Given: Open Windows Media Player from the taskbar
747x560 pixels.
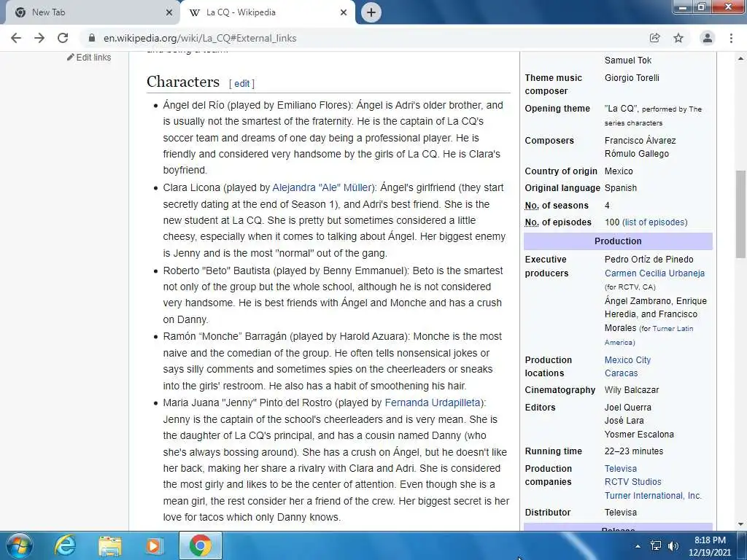Looking at the screenshot, I should coord(153,545).
